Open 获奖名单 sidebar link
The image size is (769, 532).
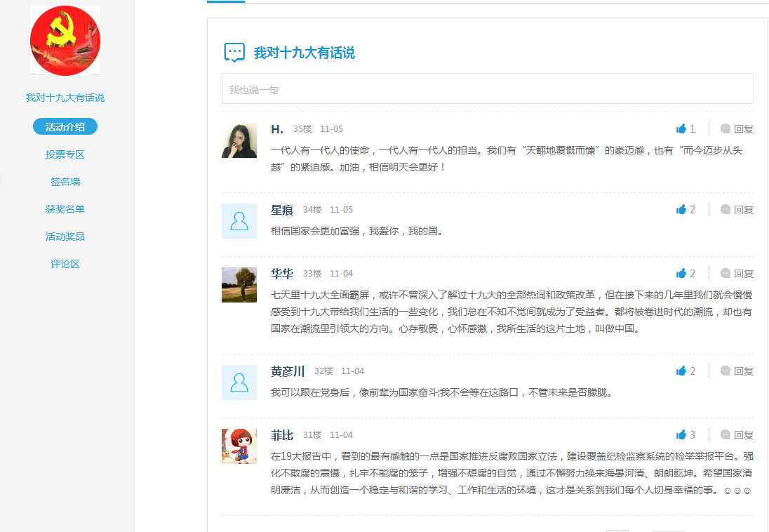coord(65,209)
